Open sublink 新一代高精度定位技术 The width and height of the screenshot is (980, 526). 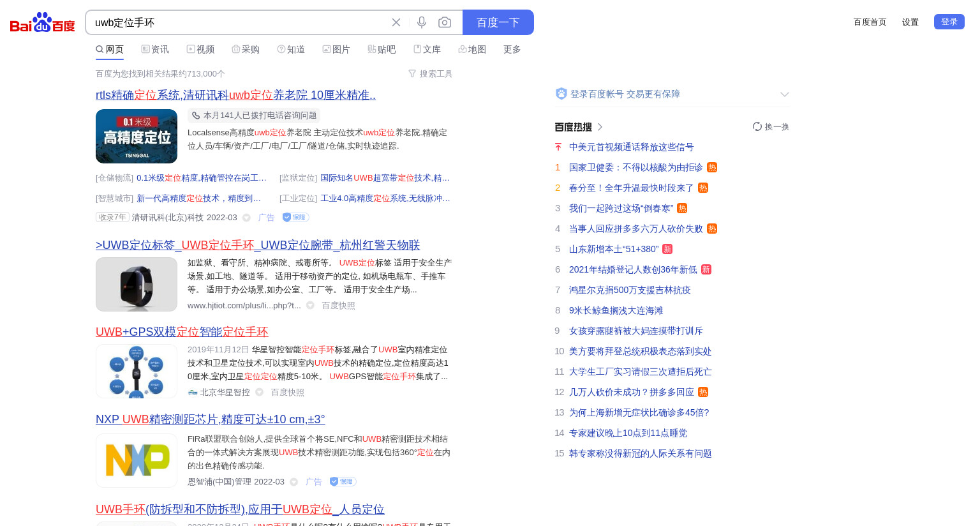coord(199,199)
